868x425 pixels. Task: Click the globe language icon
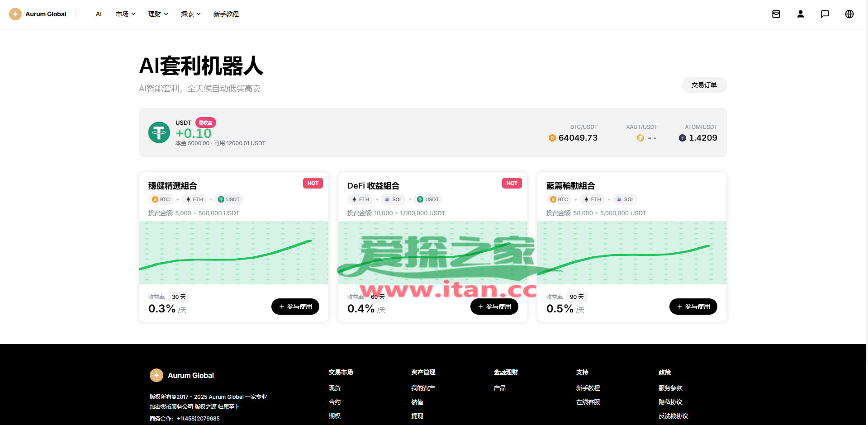pyautogui.click(x=849, y=14)
